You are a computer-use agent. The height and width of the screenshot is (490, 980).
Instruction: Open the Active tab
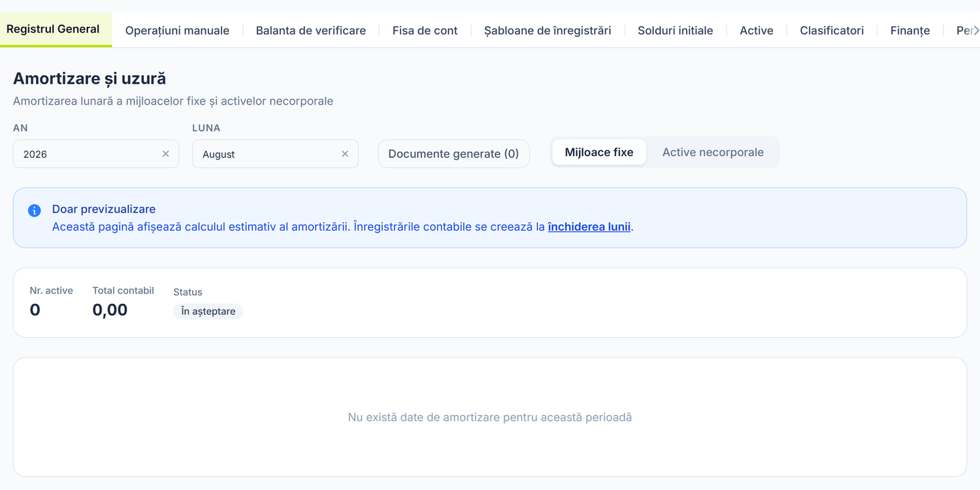click(x=757, y=31)
